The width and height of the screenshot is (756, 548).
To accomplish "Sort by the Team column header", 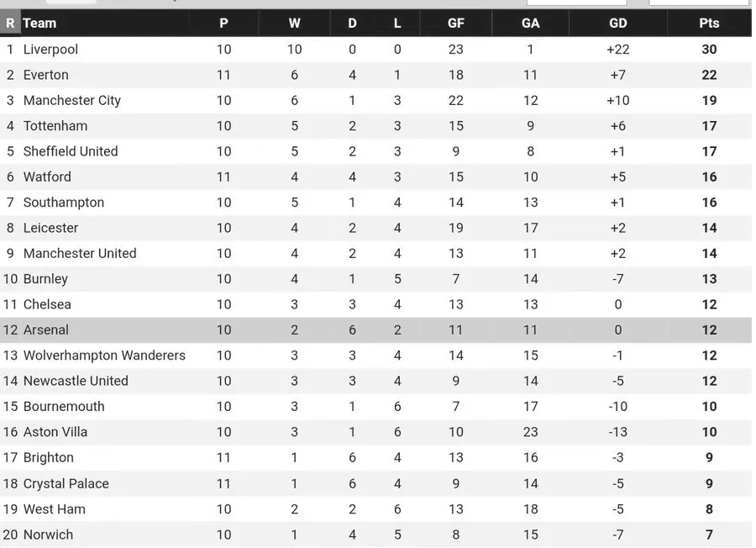I will (x=39, y=24).
